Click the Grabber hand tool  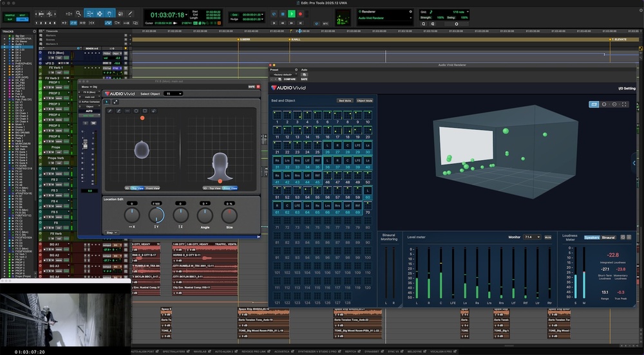pyautogui.click(x=108, y=13)
